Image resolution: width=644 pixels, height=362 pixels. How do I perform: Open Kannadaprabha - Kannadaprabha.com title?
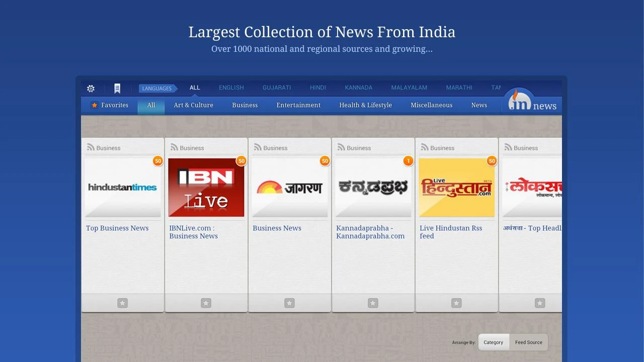(370, 232)
